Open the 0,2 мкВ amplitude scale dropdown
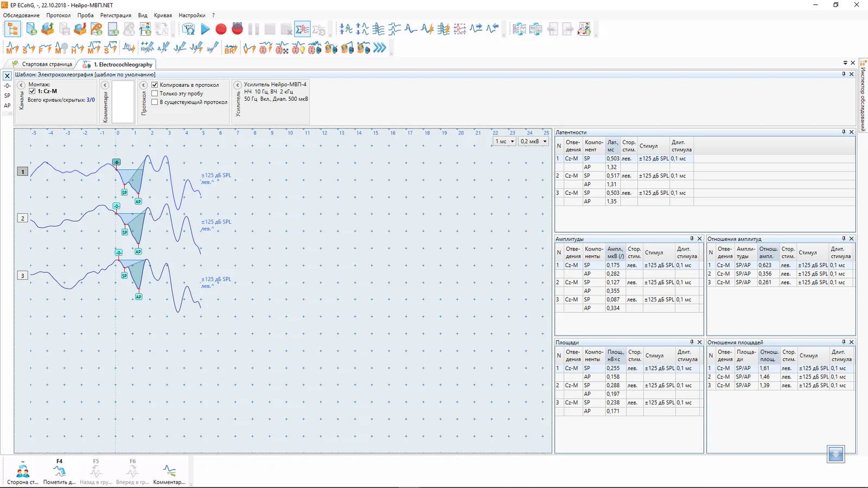 click(x=534, y=142)
